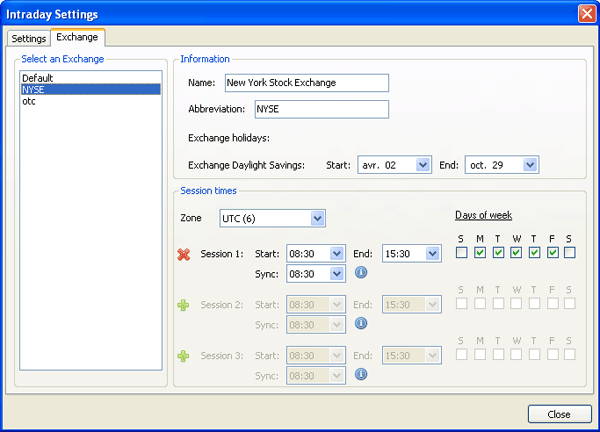Add Session 2 with the green plus icon

pos(183,305)
